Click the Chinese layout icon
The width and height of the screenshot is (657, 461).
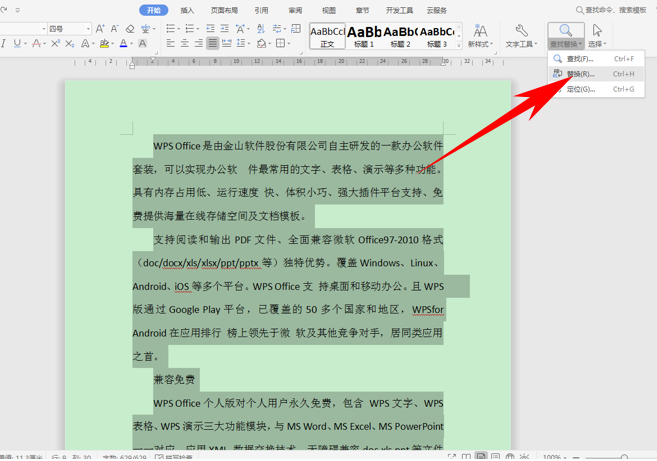[x=240, y=28]
